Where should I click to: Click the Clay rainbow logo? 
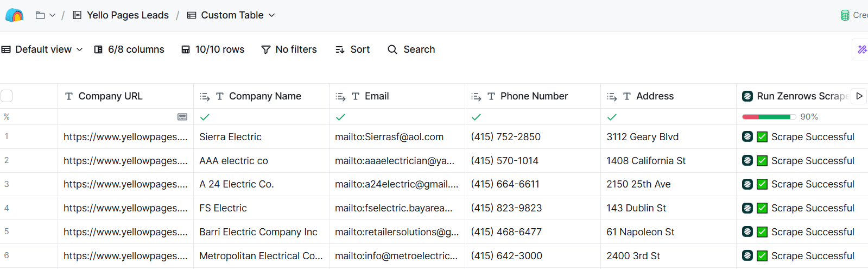[x=15, y=15]
